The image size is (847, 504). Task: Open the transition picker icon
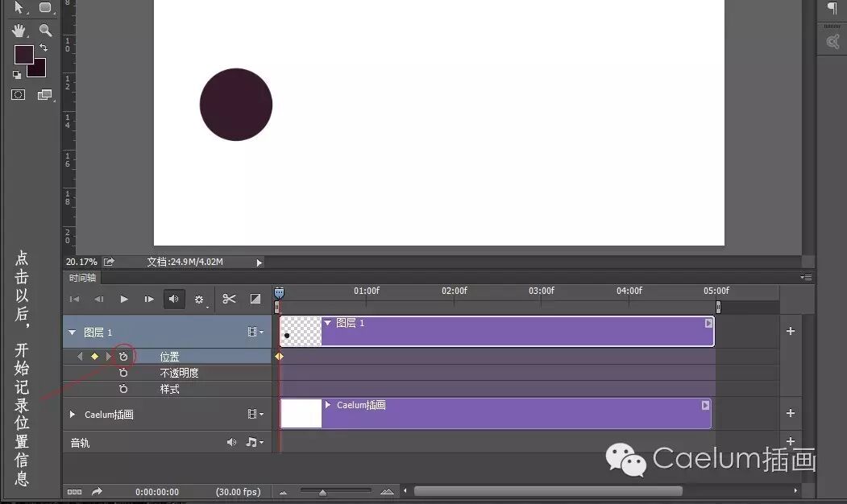(255, 299)
